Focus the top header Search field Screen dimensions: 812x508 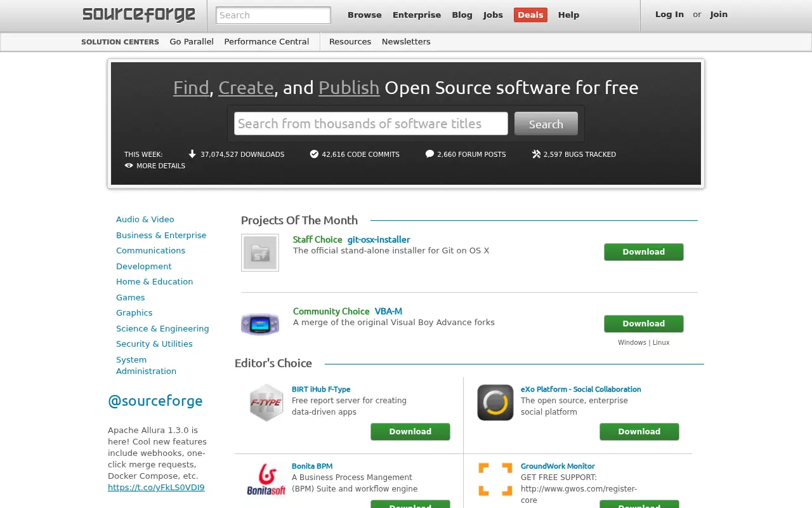point(273,15)
